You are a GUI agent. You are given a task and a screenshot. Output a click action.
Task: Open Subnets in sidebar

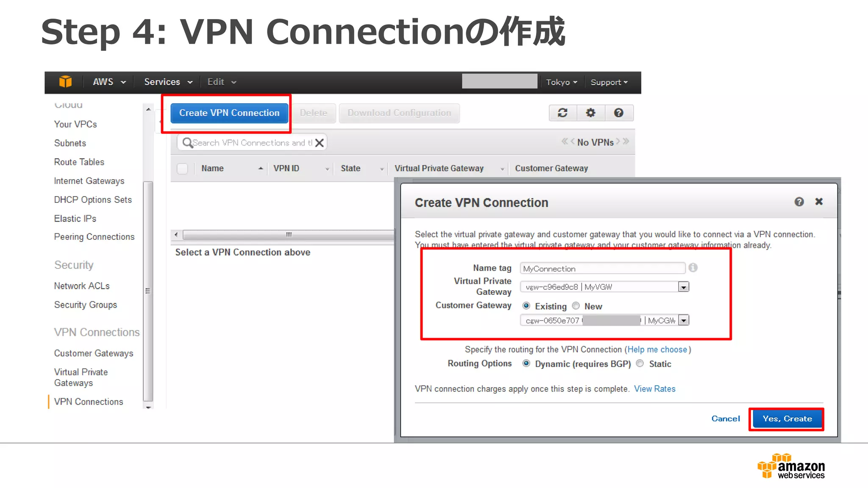70,143
